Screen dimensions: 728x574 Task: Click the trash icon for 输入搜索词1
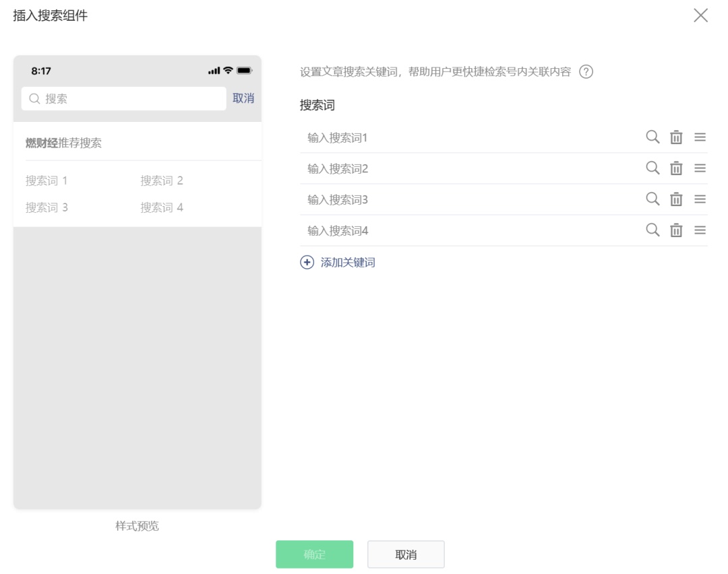click(x=677, y=137)
